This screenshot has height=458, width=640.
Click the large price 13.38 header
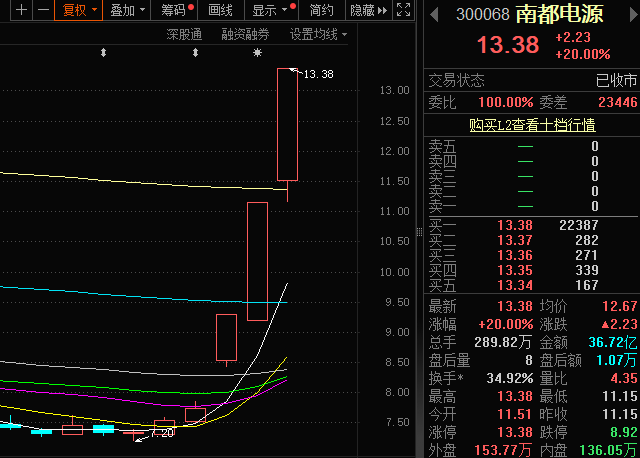coord(508,44)
